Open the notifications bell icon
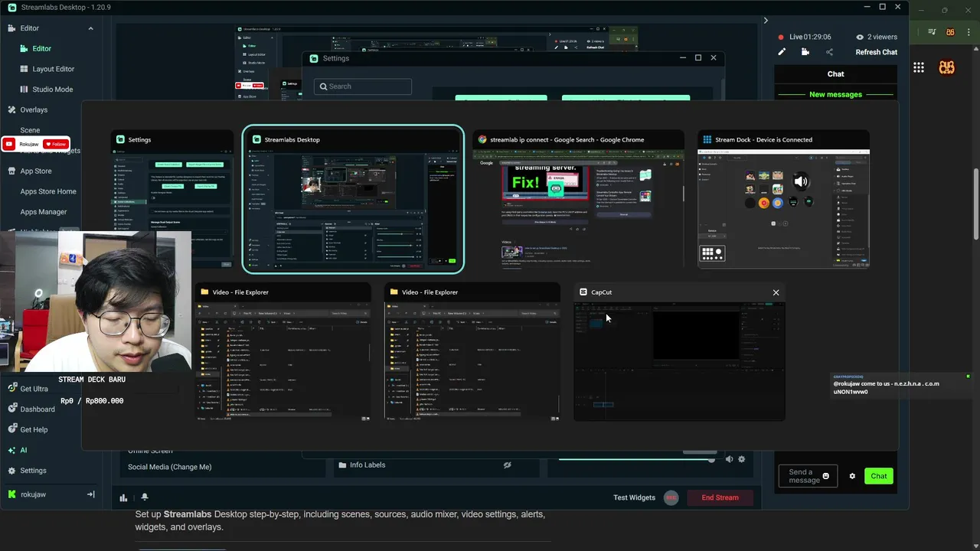Viewport: 980px width, 551px height. click(x=144, y=497)
